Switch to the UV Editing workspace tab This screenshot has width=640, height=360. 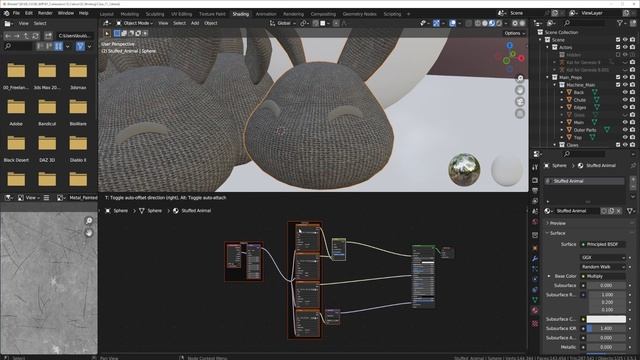click(x=181, y=14)
